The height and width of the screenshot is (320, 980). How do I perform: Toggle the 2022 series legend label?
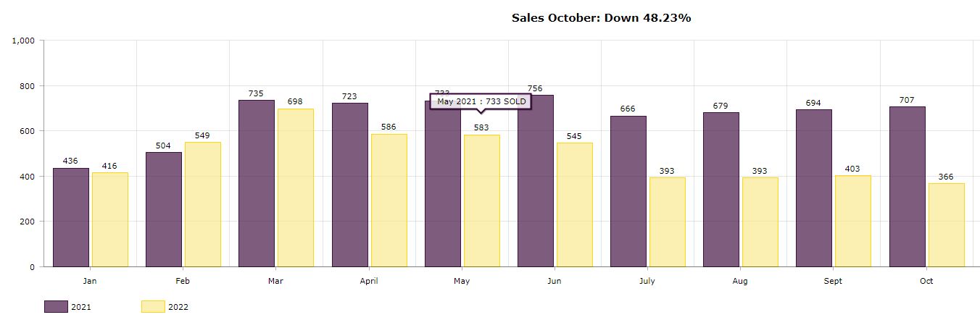pos(178,307)
